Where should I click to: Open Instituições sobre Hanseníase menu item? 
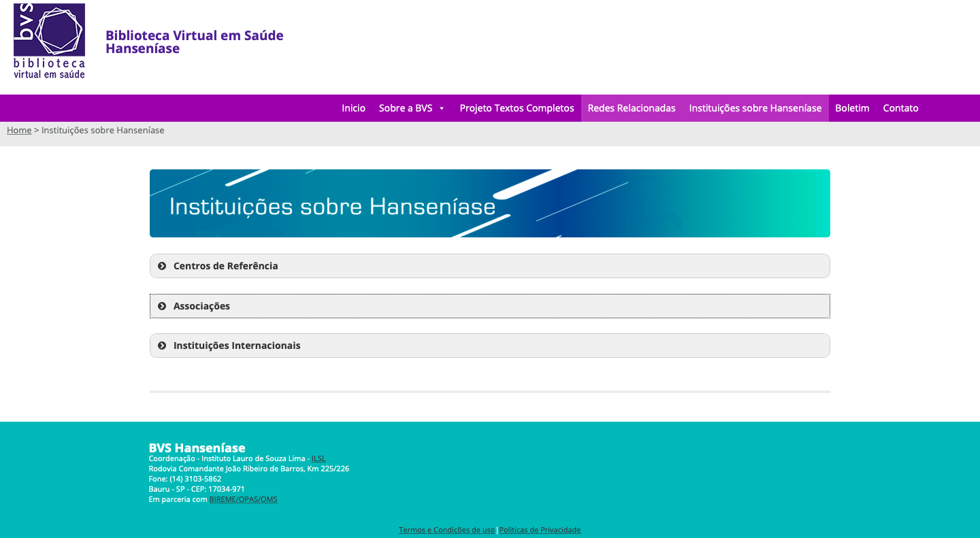point(755,108)
